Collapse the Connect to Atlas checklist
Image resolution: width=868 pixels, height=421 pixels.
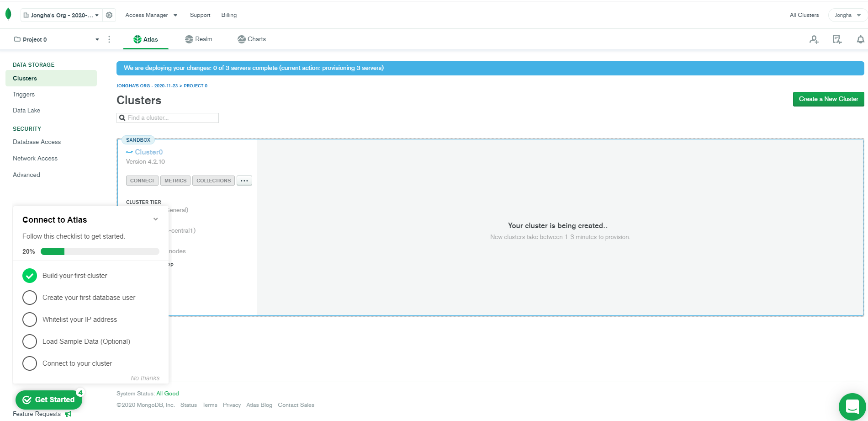coord(156,219)
